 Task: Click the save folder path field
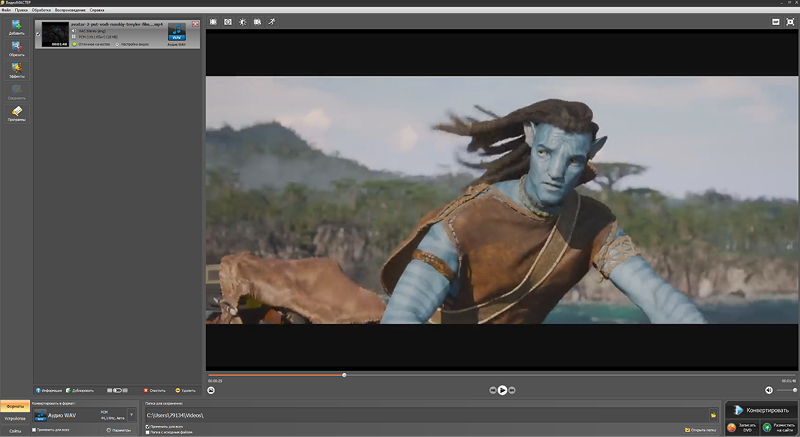(x=427, y=415)
